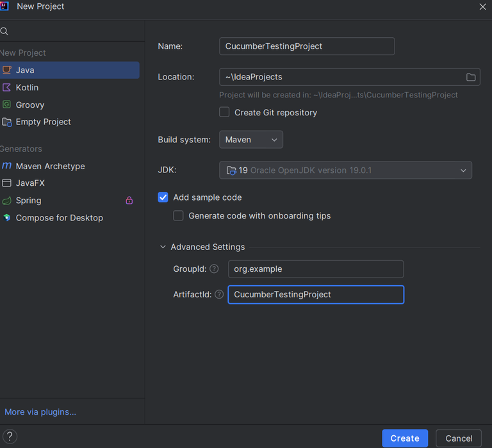Viewport: 492px width, 448px height.
Task: Choose the Groovy project icon
Action: point(7,104)
